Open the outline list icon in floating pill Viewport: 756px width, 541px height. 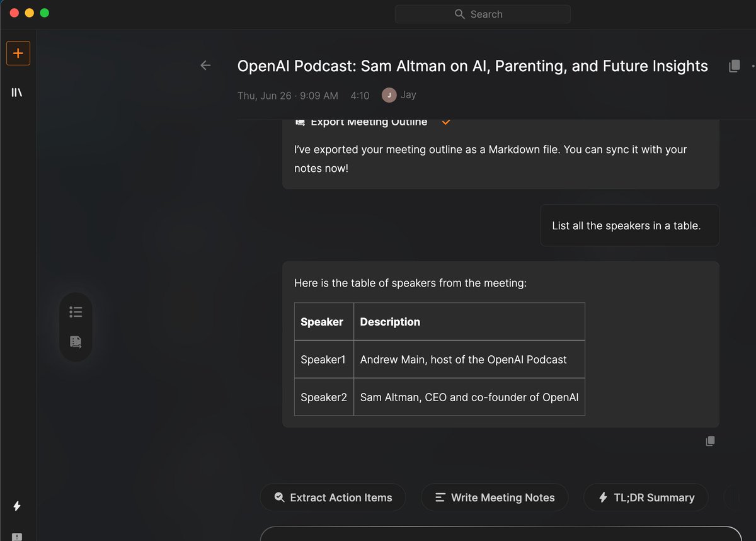pos(76,312)
